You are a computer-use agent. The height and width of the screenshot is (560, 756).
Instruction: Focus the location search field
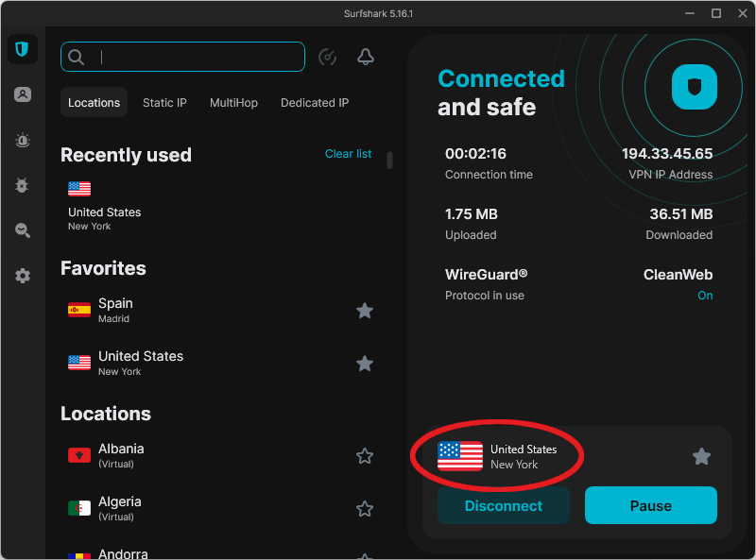click(x=182, y=57)
